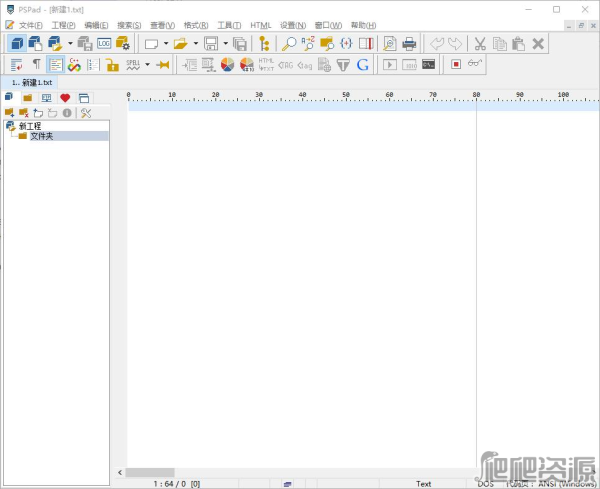The height and width of the screenshot is (489, 600).
Task: Select the 文件夹 tree item
Action: (41, 136)
